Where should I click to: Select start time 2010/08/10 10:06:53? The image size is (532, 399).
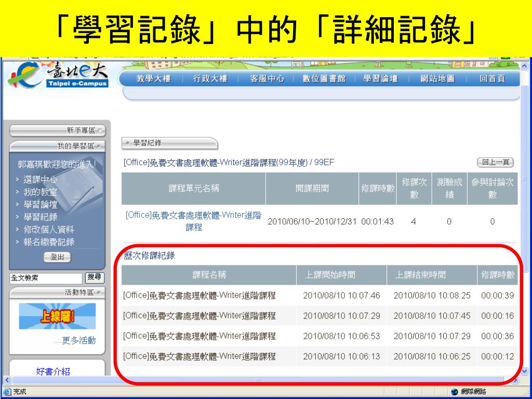tap(341, 336)
